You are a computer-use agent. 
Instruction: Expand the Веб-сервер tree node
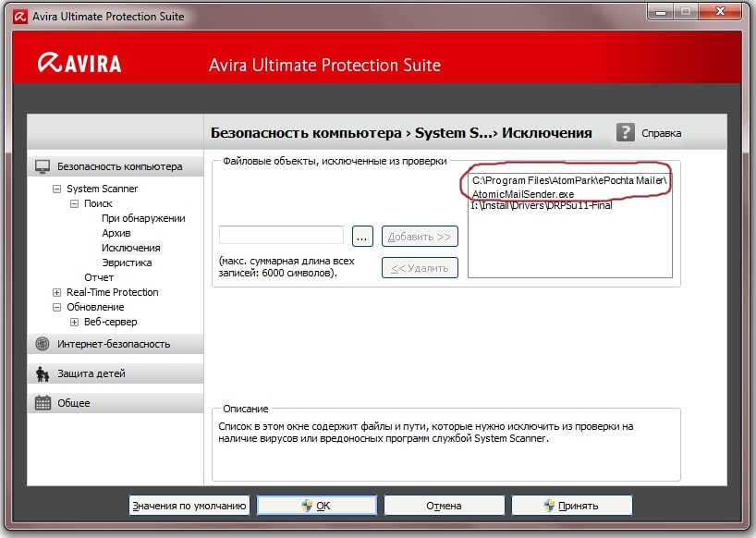pyautogui.click(x=74, y=322)
